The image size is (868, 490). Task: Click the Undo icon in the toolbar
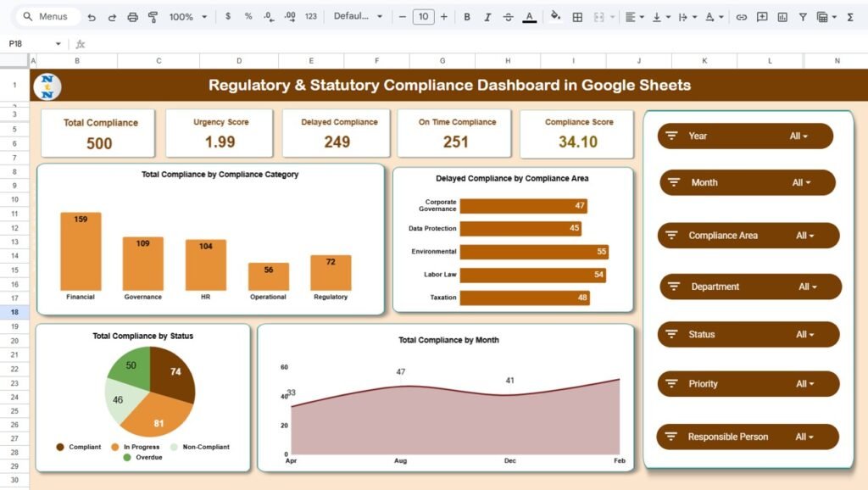92,17
